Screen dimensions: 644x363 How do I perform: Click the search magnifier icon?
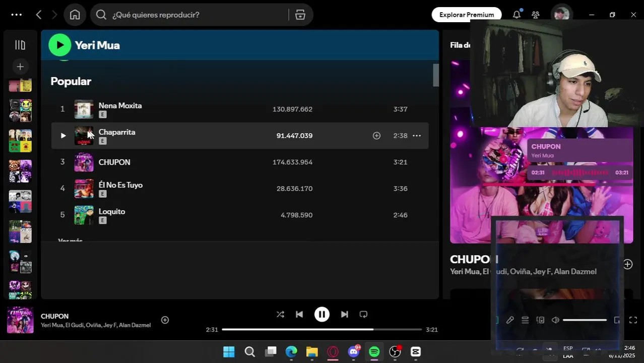(101, 15)
